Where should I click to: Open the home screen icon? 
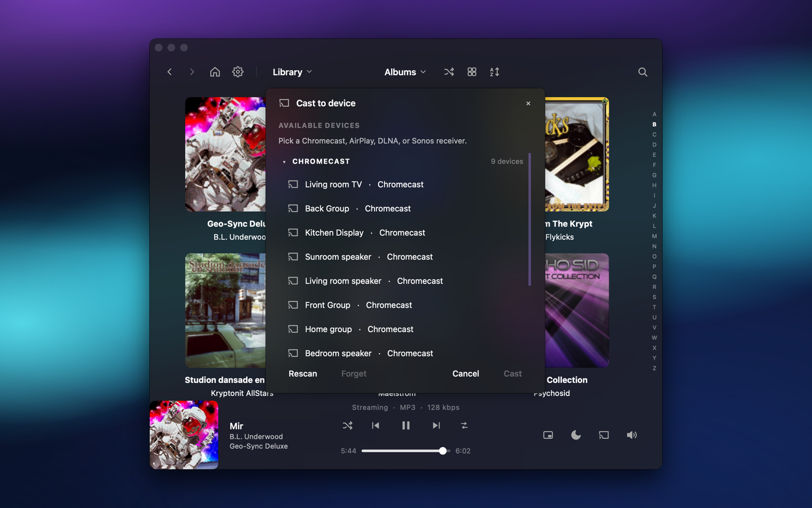215,72
